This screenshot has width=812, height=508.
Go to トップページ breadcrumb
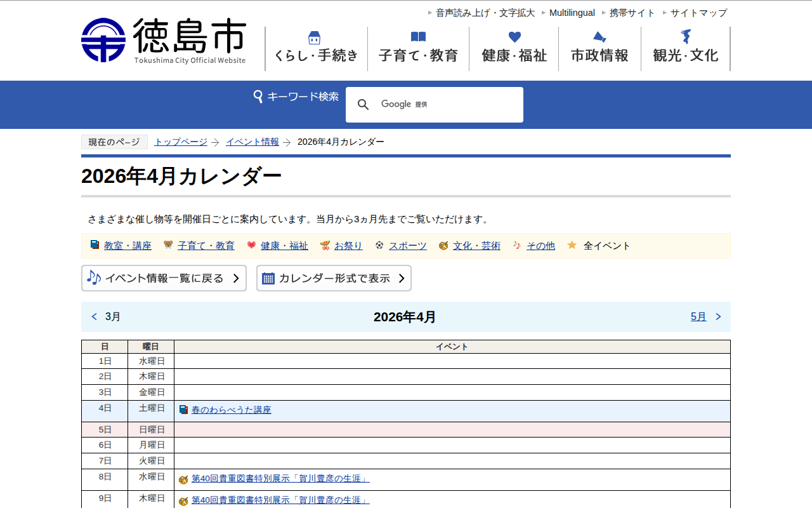[181, 142]
